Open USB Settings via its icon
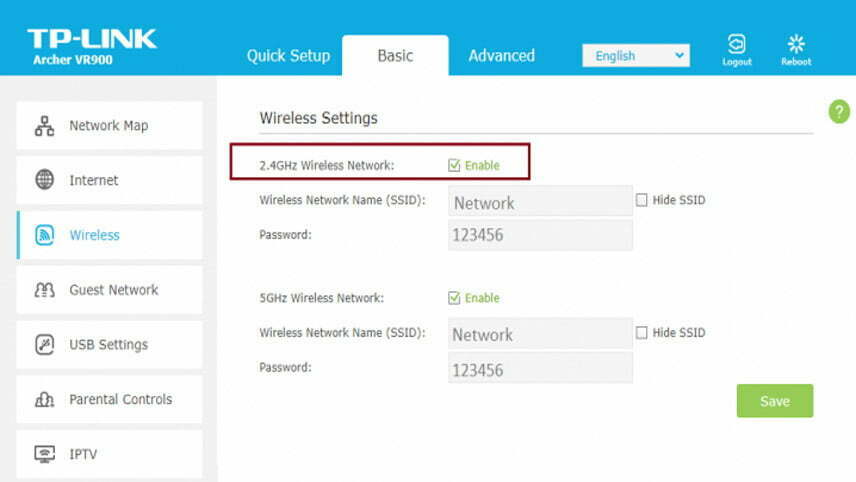Viewport: 856px width, 482px height. (44, 344)
